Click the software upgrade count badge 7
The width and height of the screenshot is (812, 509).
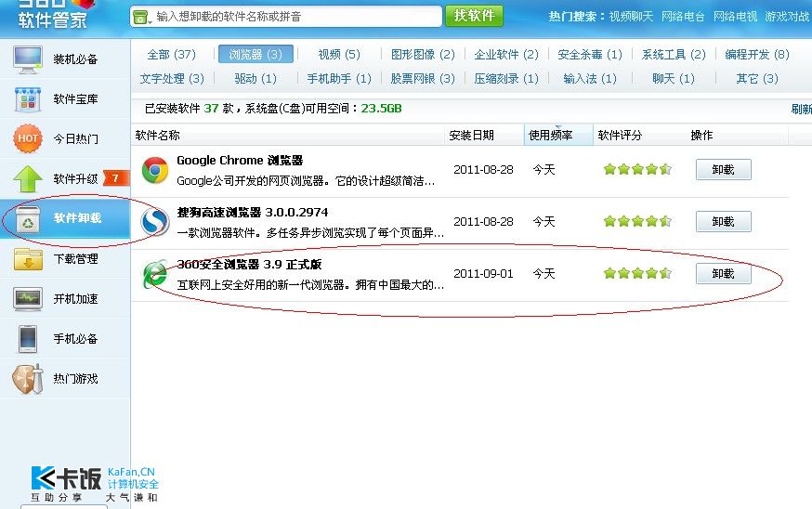[x=115, y=178]
